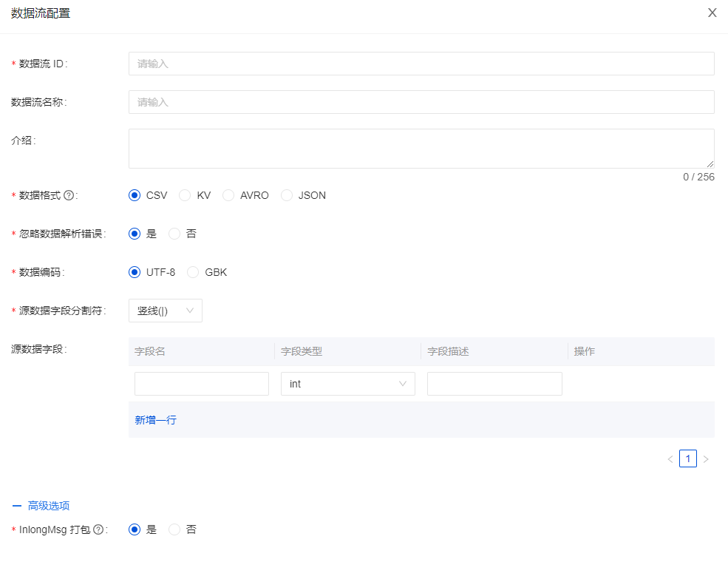Screen dimensions: 728x562
Task: Close the 数据流配置 dialog
Action: click(x=712, y=13)
